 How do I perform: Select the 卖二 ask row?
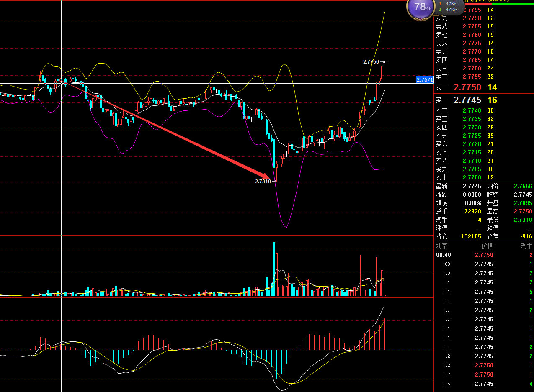(484, 77)
